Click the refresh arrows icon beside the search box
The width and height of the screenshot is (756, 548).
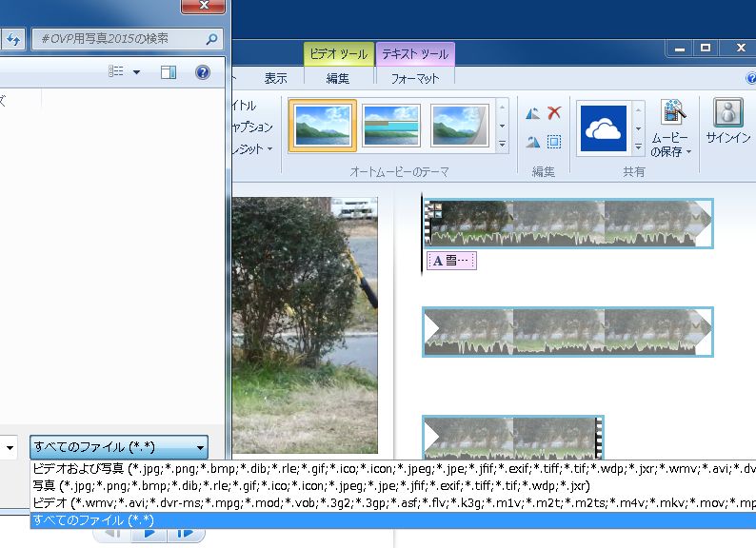click(13, 39)
